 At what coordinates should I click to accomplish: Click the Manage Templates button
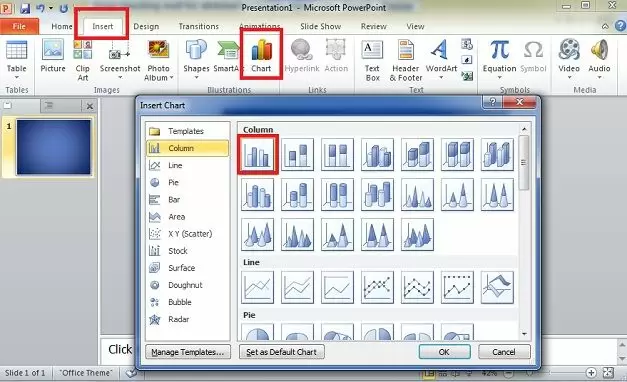[188, 352]
